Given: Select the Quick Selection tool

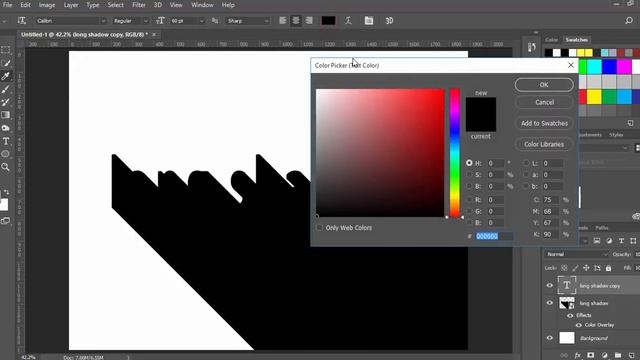Looking at the screenshot, I should coord(6,63).
